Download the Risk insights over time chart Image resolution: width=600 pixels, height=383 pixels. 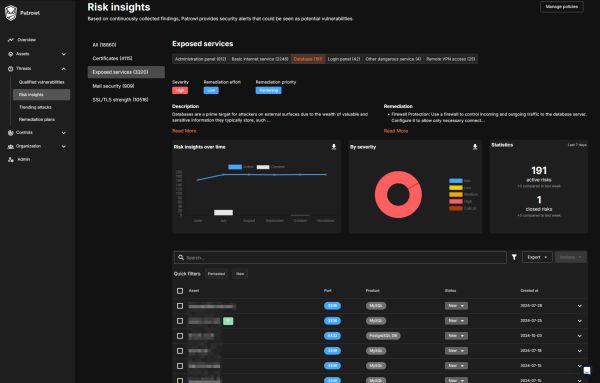pyautogui.click(x=334, y=147)
